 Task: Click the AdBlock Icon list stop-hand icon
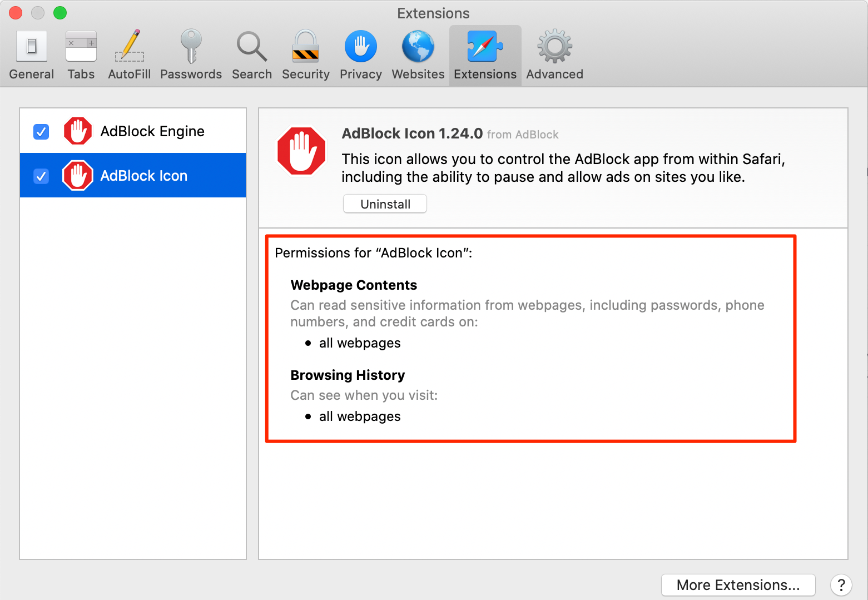[x=78, y=176]
